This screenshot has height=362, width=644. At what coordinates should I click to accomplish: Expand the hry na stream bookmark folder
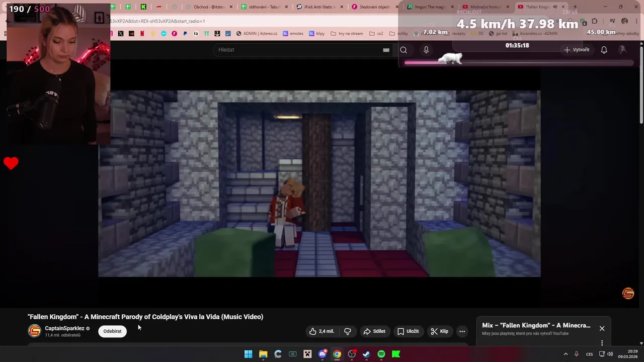[347, 34]
